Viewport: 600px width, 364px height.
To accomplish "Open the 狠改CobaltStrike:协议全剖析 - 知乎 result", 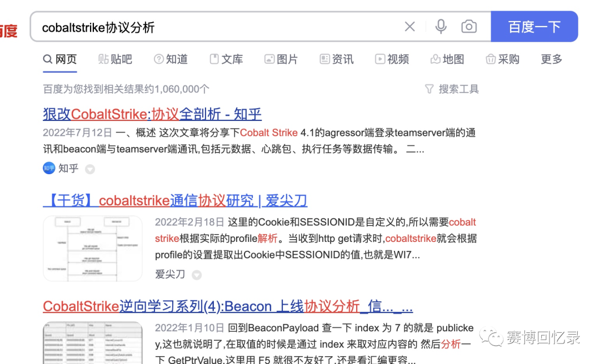I will click(x=152, y=114).
